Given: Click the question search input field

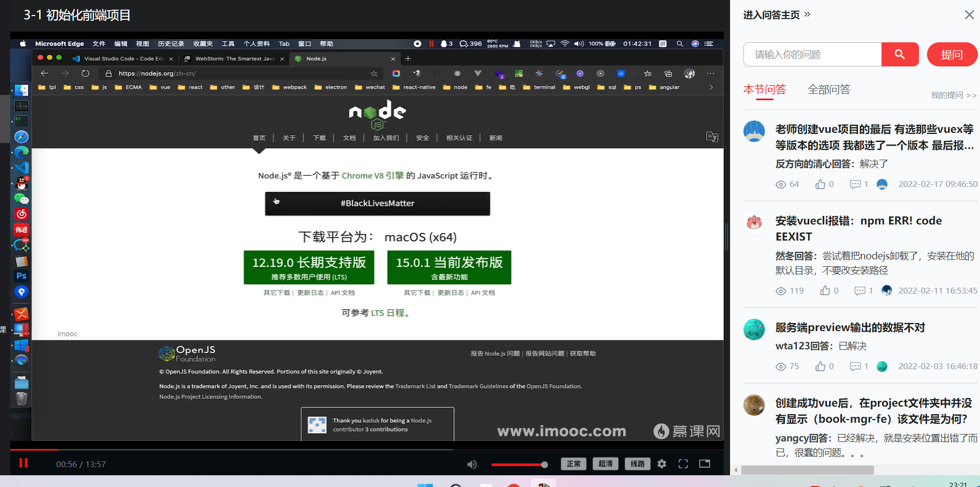Looking at the screenshot, I should point(812,54).
